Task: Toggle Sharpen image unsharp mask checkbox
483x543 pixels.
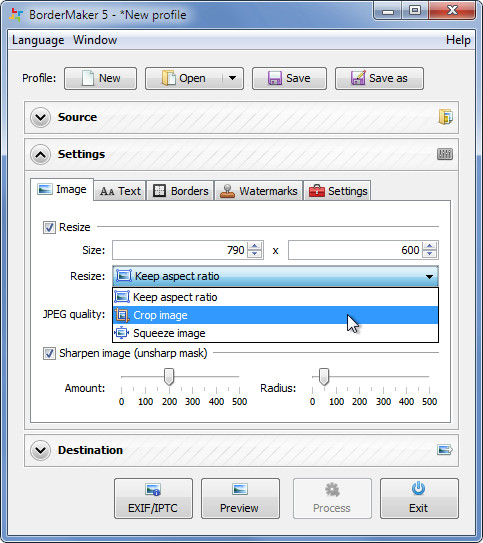Action: [x=49, y=354]
